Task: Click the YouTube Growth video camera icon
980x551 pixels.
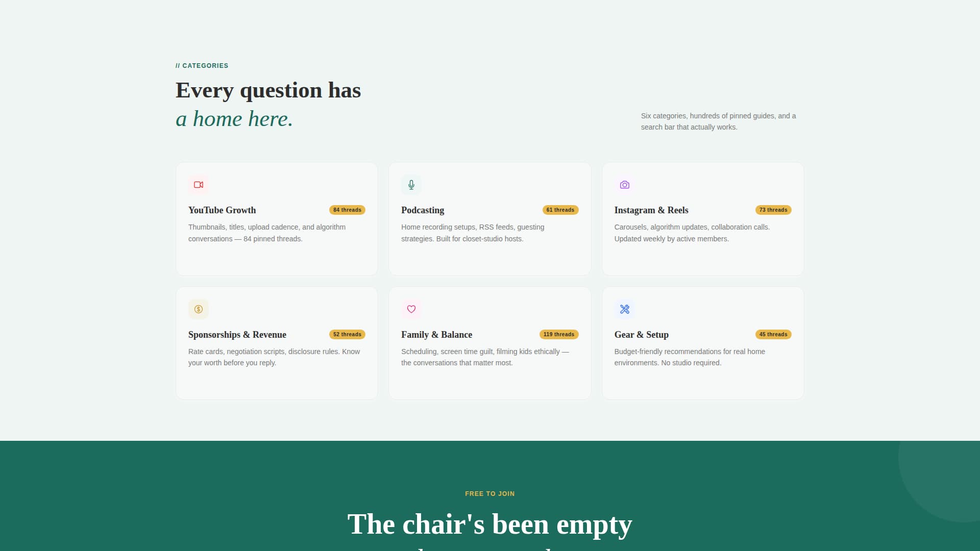Action: tap(199, 185)
